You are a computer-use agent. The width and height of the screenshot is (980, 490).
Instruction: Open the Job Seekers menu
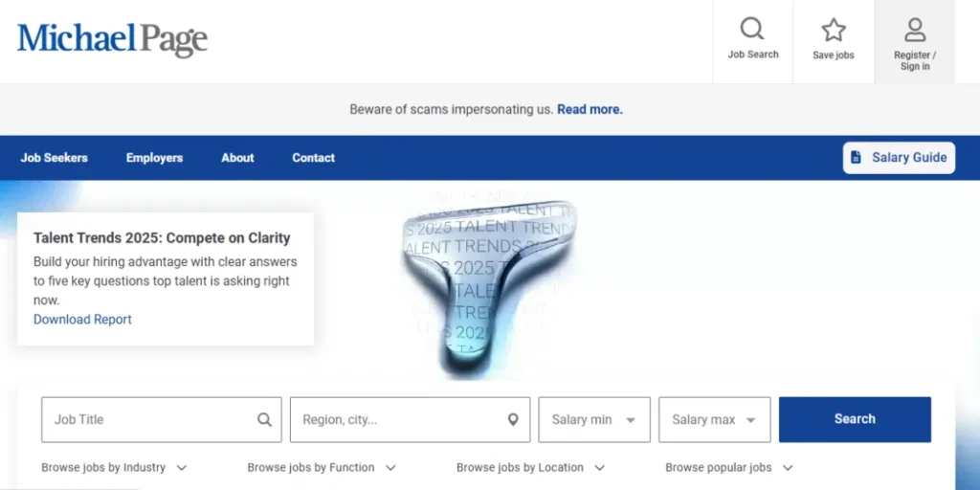tap(54, 158)
